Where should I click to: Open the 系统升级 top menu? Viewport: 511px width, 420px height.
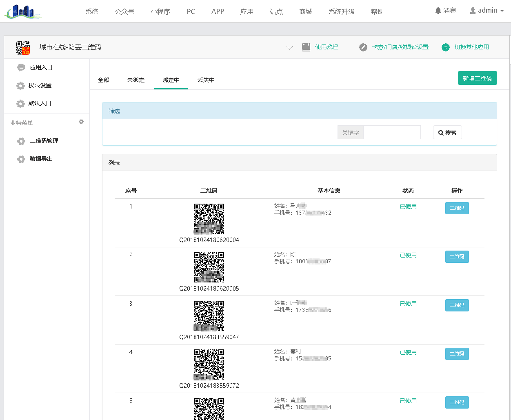pyautogui.click(x=342, y=11)
